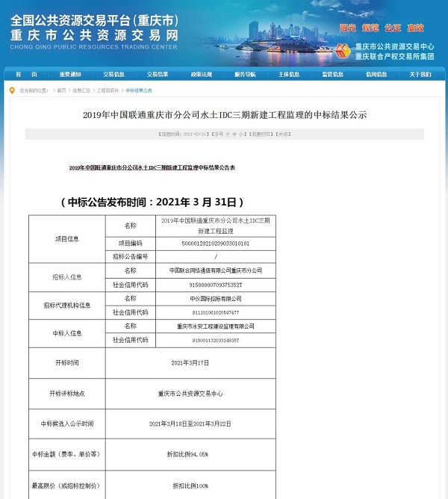448x499 pixels.
Task: Click the orange location pin icon
Action: (x=12, y=90)
